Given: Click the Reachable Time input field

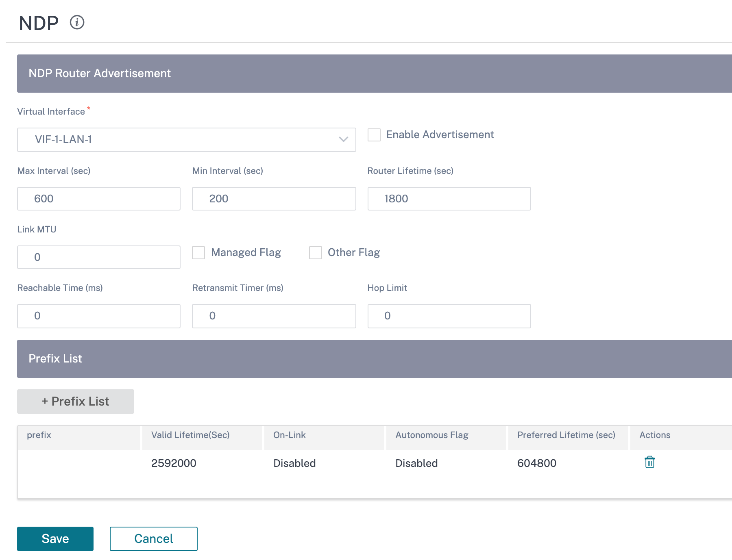Looking at the screenshot, I should [99, 316].
